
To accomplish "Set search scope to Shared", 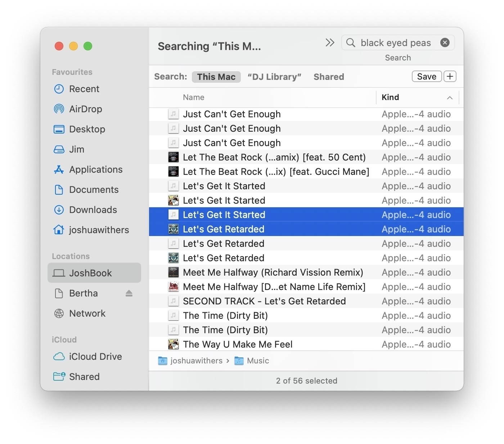I will tap(329, 77).
